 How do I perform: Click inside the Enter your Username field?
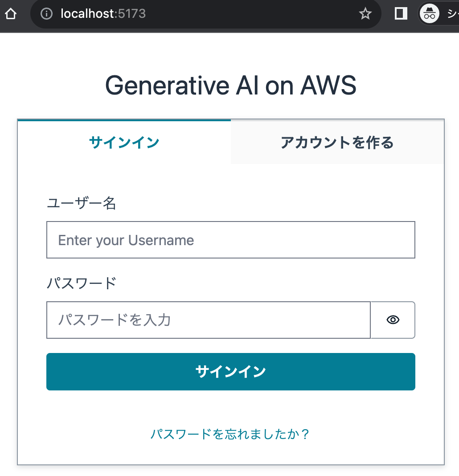pyautogui.click(x=230, y=240)
